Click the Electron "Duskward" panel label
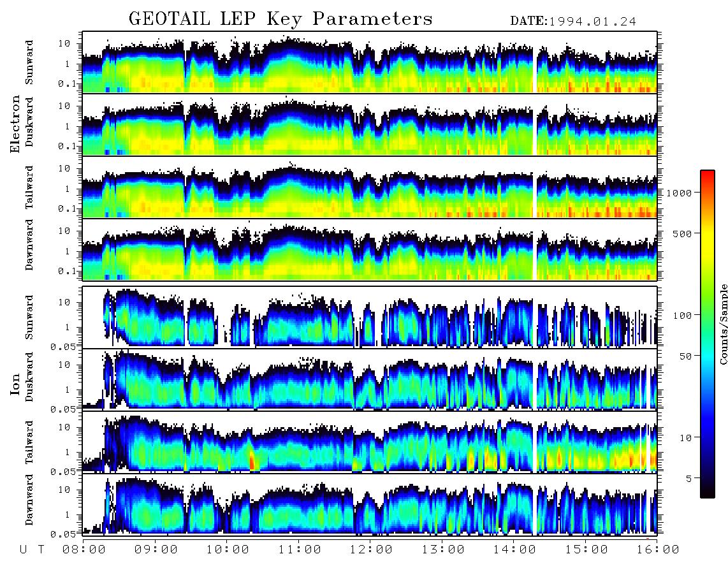 click(29, 122)
